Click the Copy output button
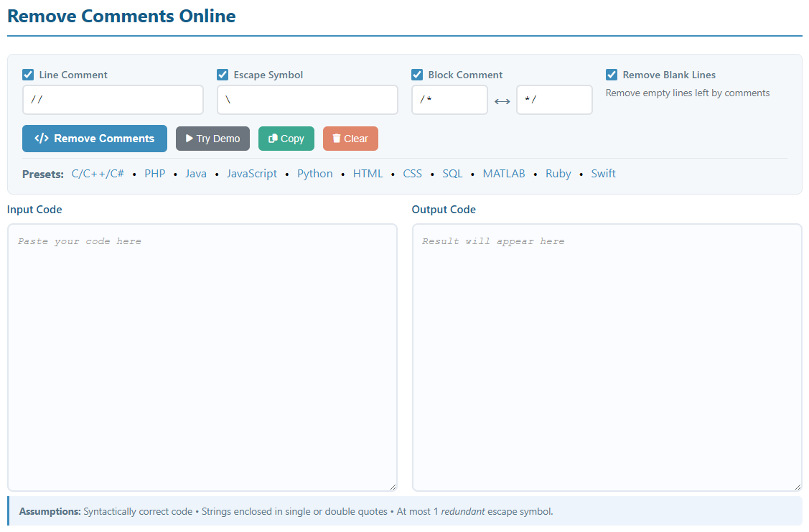This screenshot has height=532, width=809. pyautogui.click(x=286, y=139)
